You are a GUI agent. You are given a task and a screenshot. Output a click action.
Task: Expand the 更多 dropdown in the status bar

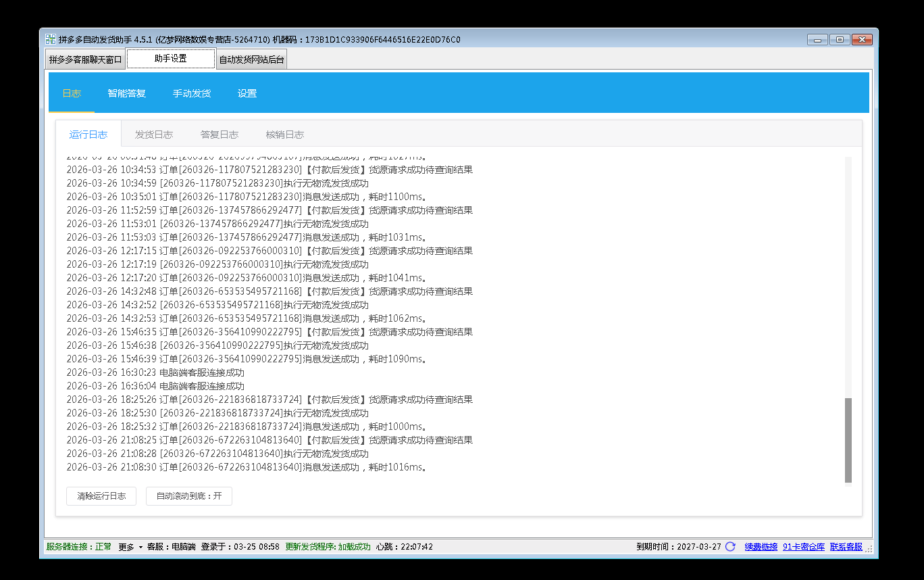tap(130, 546)
